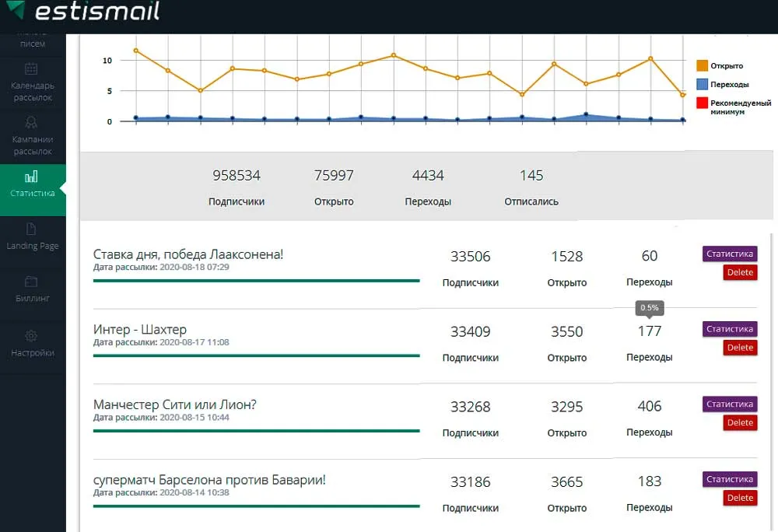Click the Манчестер Сити или Лион? title

coord(174,405)
